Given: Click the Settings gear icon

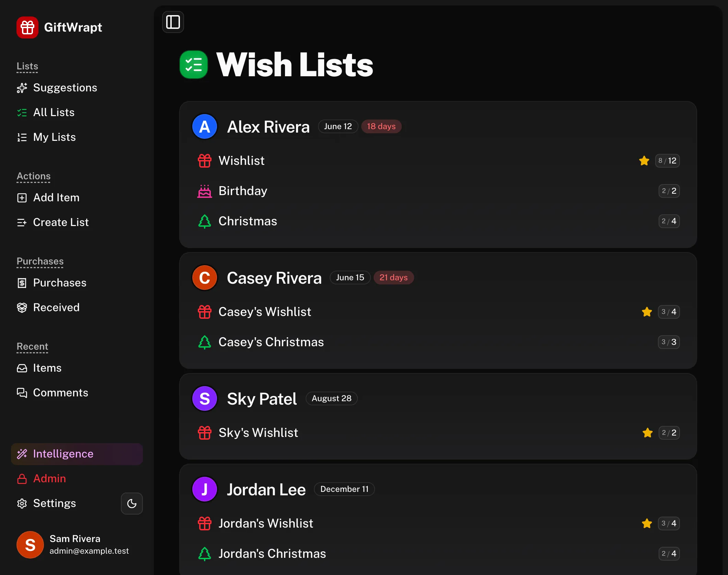Looking at the screenshot, I should [22, 504].
